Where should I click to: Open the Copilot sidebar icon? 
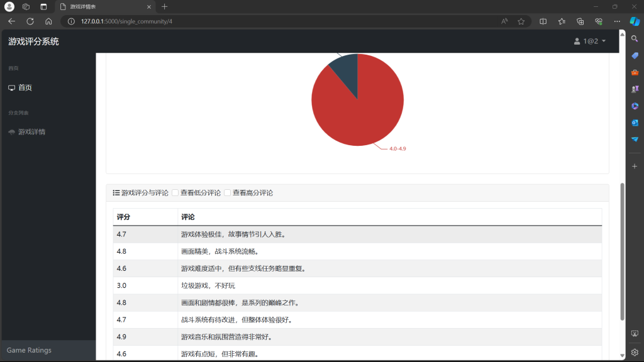(634, 21)
